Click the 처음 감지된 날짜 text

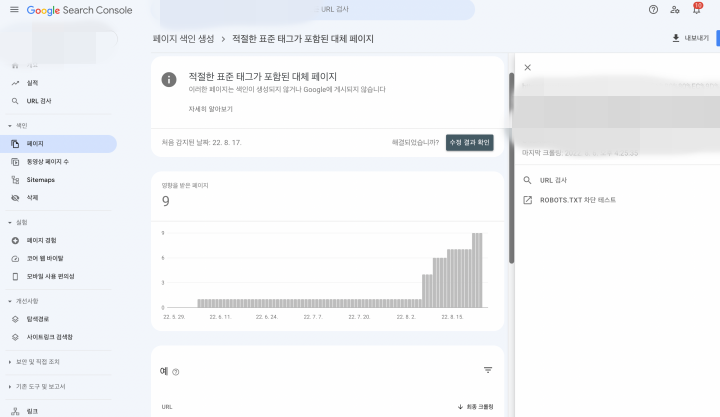pyautogui.click(x=202, y=143)
